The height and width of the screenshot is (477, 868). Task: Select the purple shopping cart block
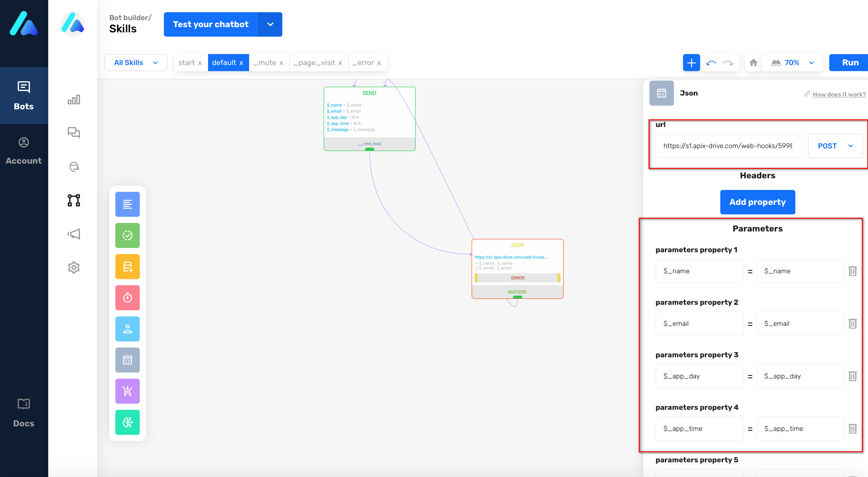(127, 391)
